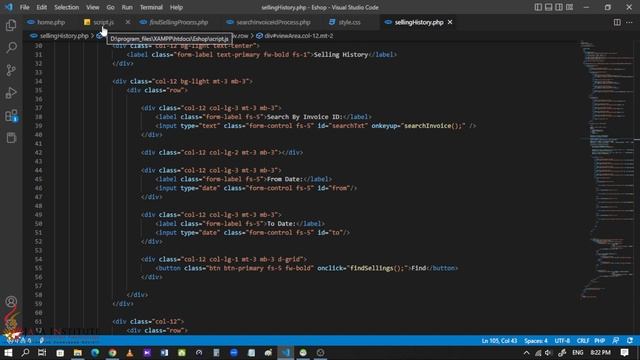
Task: Open the Accounts menu in activity bar
Action: pos(11,302)
